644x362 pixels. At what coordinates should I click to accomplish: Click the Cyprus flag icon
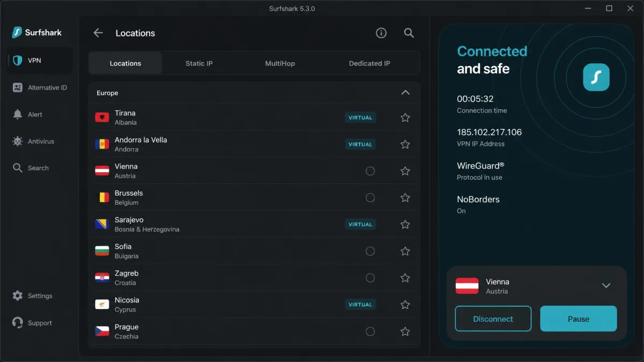pos(102,305)
